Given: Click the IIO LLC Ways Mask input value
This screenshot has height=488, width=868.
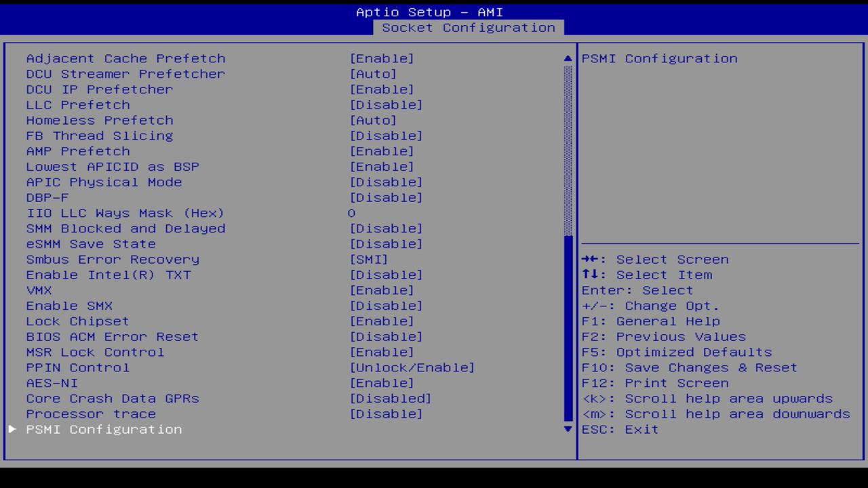Looking at the screenshot, I should pyautogui.click(x=351, y=213).
